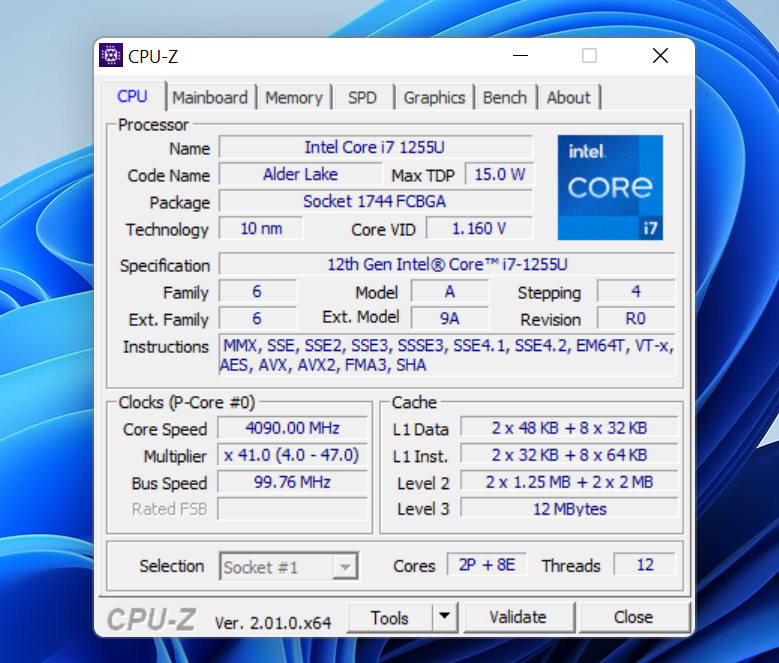Click the CPU-Z app icon in title bar
779x663 pixels.
(x=111, y=55)
